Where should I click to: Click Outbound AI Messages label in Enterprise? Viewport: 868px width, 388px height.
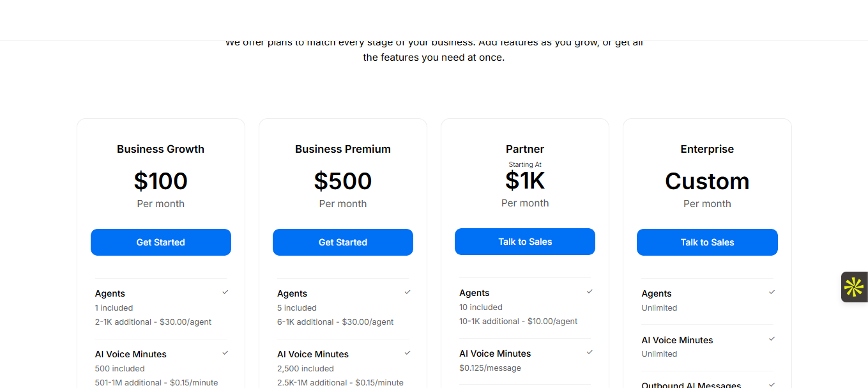(x=691, y=385)
